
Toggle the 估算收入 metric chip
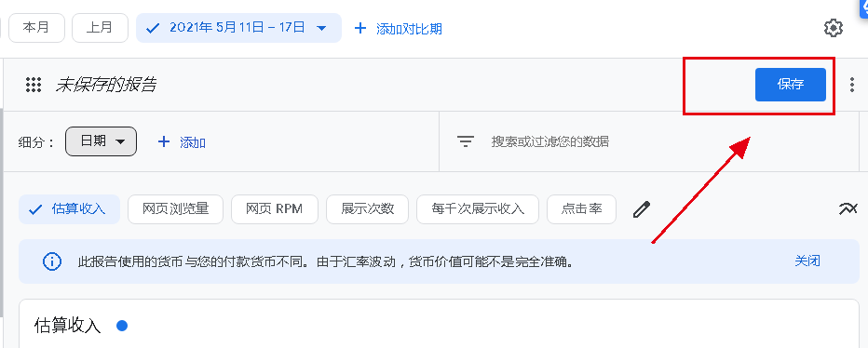coord(69,209)
